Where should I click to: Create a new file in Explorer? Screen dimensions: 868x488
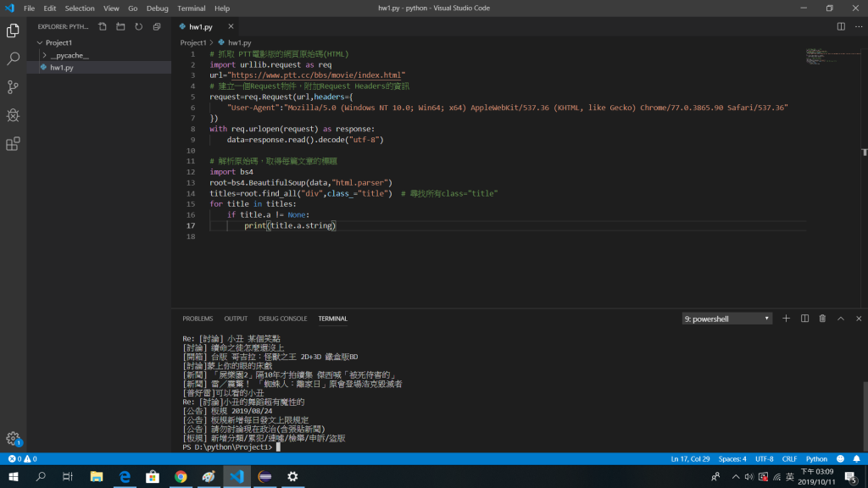coord(103,26)
